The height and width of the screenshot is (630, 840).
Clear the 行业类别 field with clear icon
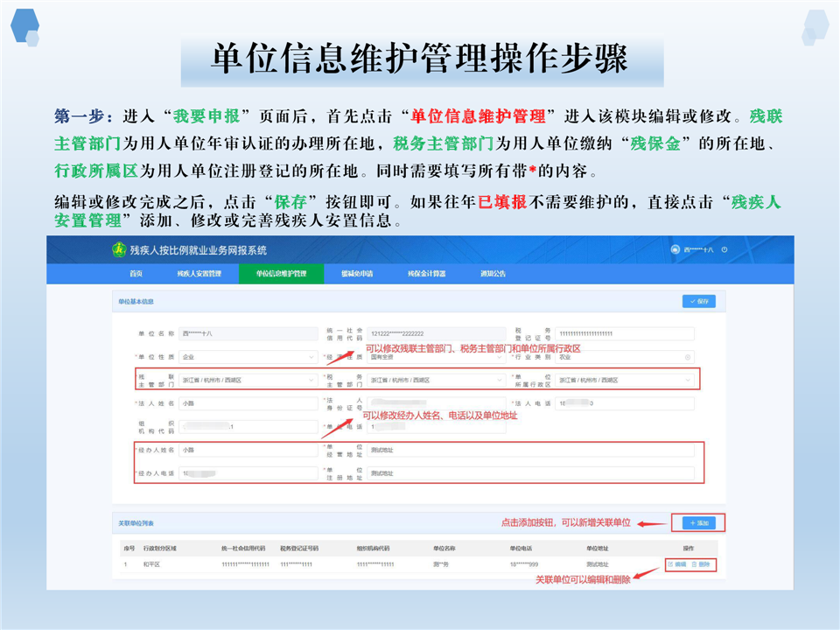click(x=688, y=357)
